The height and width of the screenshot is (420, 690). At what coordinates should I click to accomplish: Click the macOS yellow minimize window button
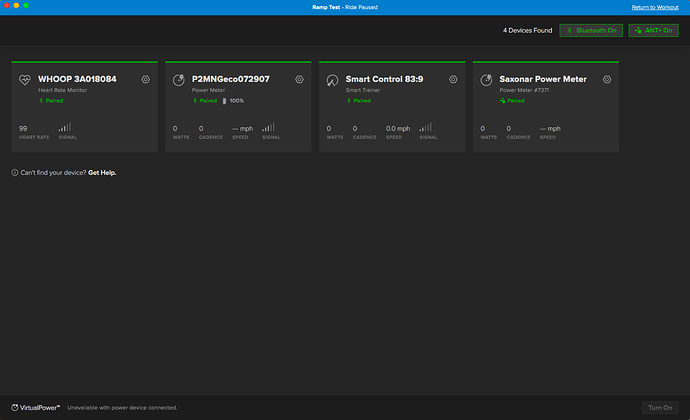click(x=16, y=5)
